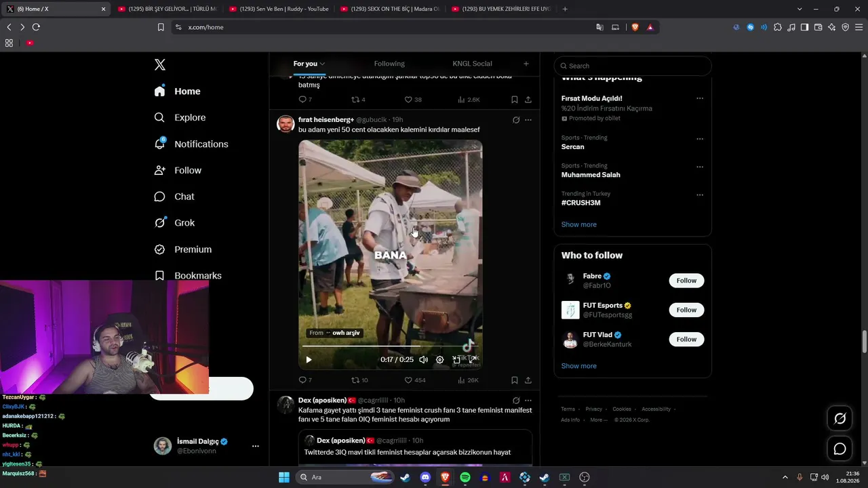Follow FUT Esports
868x488 pixels.
[x=686, y=310]
